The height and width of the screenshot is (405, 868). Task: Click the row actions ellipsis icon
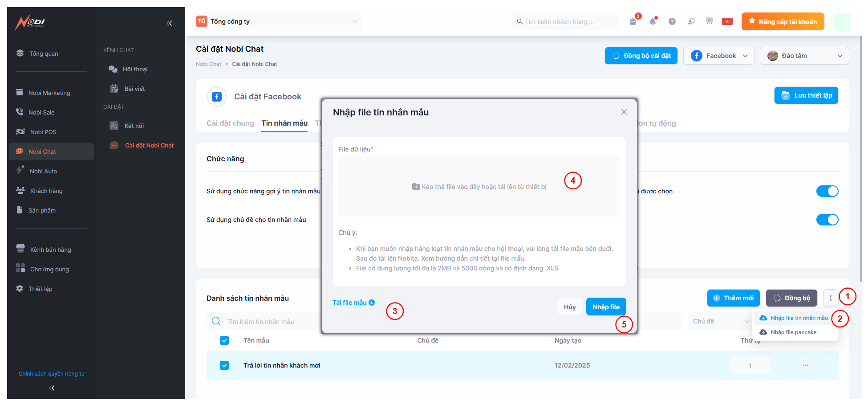[806, 365]
